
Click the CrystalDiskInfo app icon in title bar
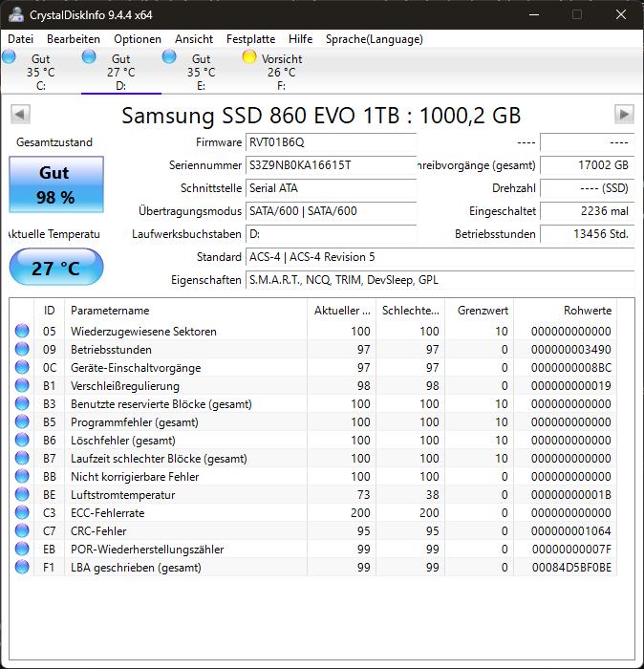[x=16, y=14]
